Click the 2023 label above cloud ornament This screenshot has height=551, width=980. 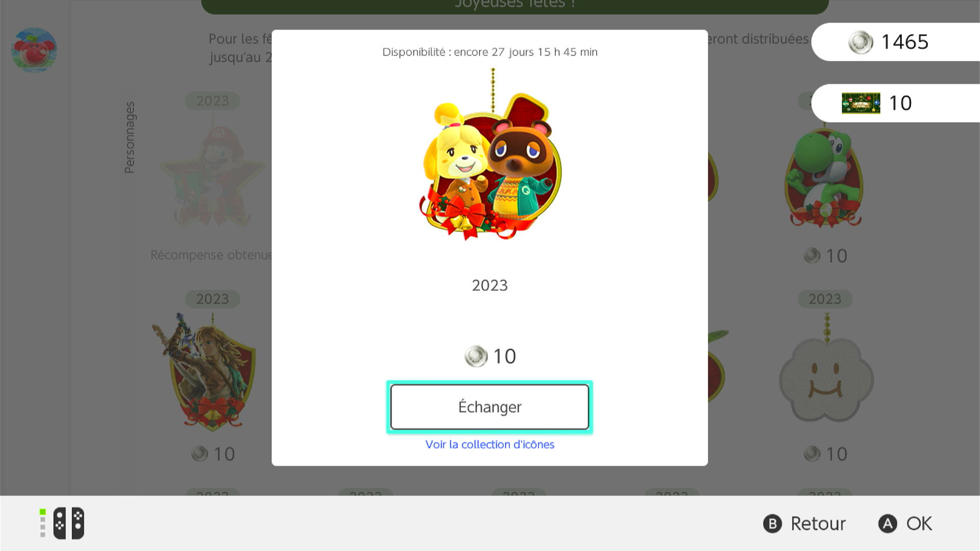[x=825, y=299]
